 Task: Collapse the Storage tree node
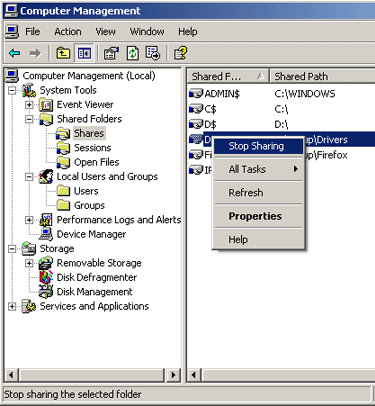point(12,249)
